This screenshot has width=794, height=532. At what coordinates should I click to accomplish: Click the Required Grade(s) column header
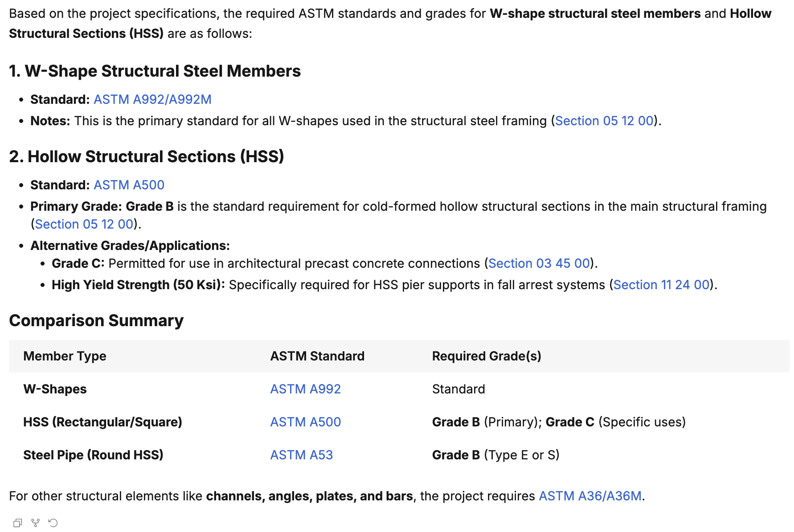tap(487, 356)
